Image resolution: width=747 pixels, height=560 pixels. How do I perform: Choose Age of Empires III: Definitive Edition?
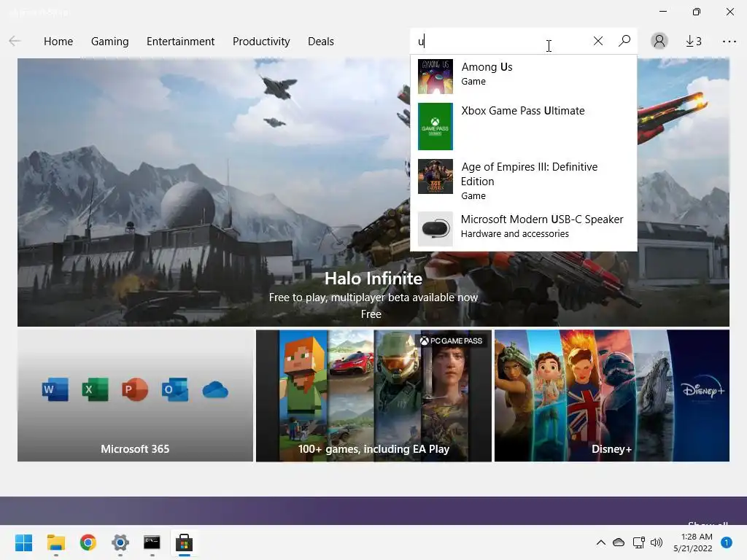pos(529,174)
